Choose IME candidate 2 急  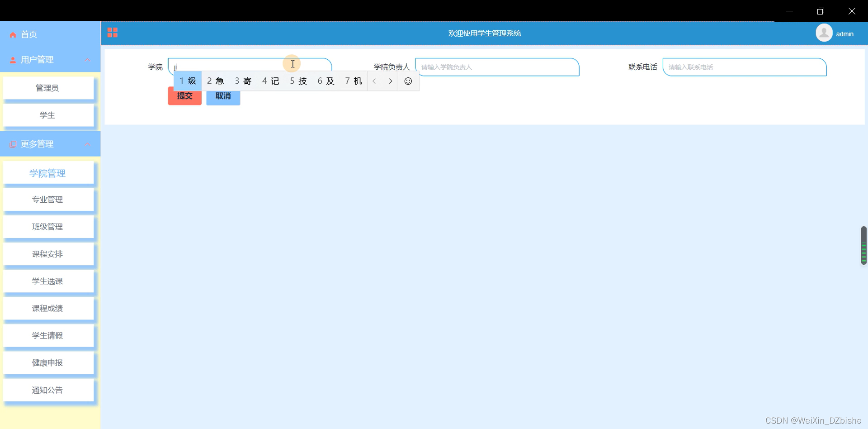coord(216,81)
